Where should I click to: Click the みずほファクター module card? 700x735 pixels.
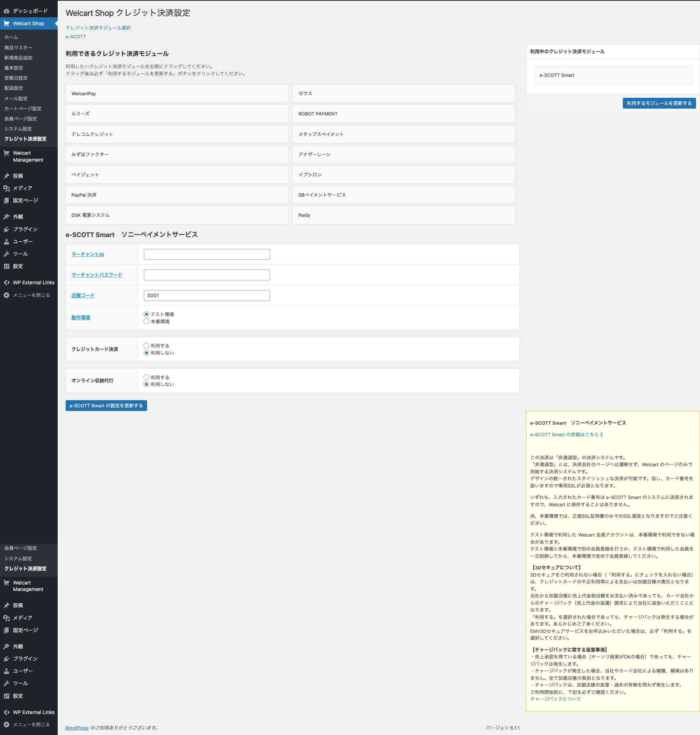click(177, 154)
